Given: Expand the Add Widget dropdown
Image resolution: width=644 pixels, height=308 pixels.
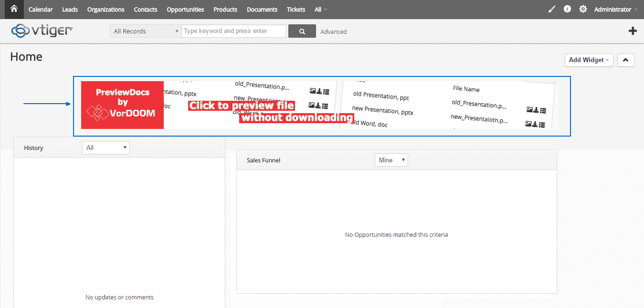Looking at the screenshot, I should click(x=589, y=60).
